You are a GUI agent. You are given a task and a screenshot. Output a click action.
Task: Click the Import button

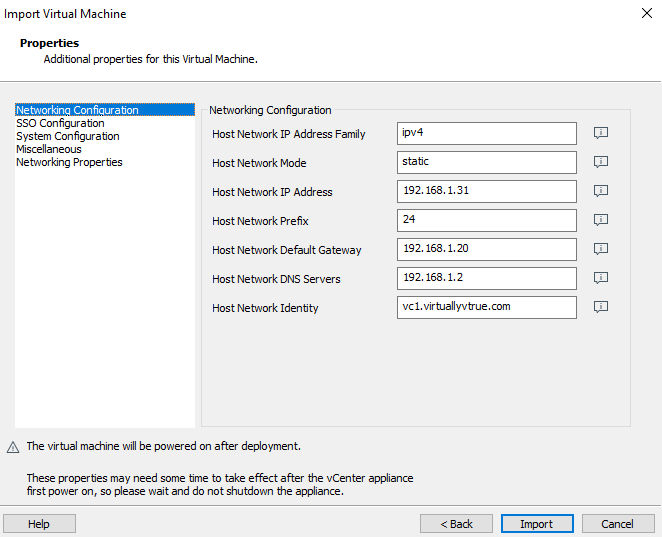tap(536, 524)
